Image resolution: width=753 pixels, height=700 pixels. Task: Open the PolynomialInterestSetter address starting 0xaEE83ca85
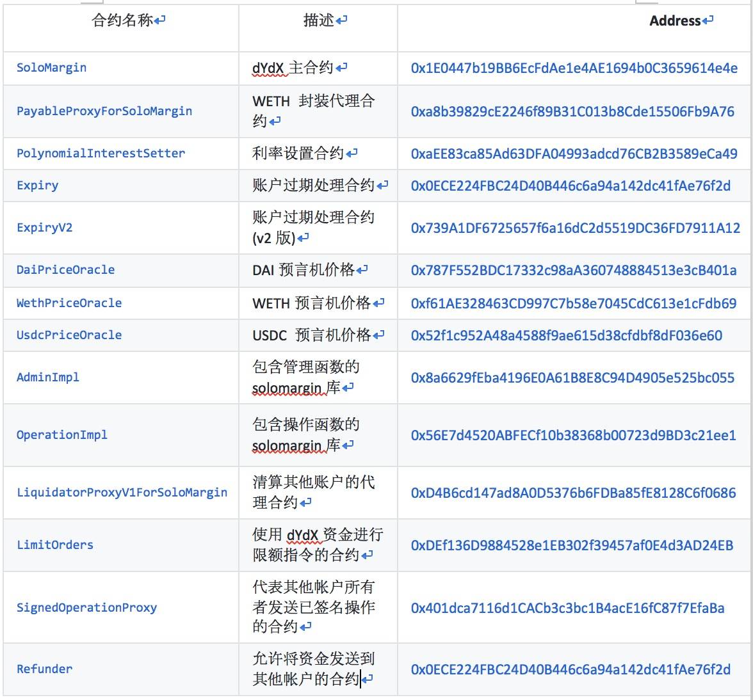pyautogui.click(x=574, y=154)
